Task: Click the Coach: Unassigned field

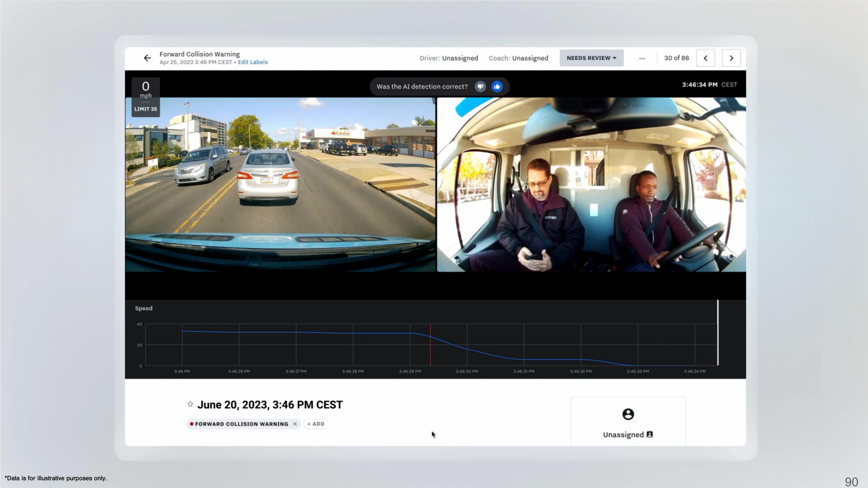Action: tap(518, 58)
